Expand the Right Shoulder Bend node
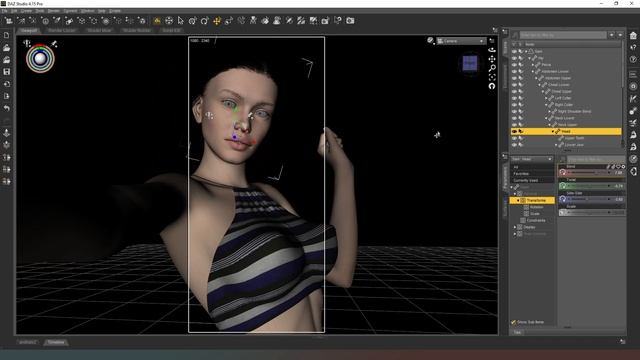The height and width of the screenshot is (360, 640). pos(549,111)
